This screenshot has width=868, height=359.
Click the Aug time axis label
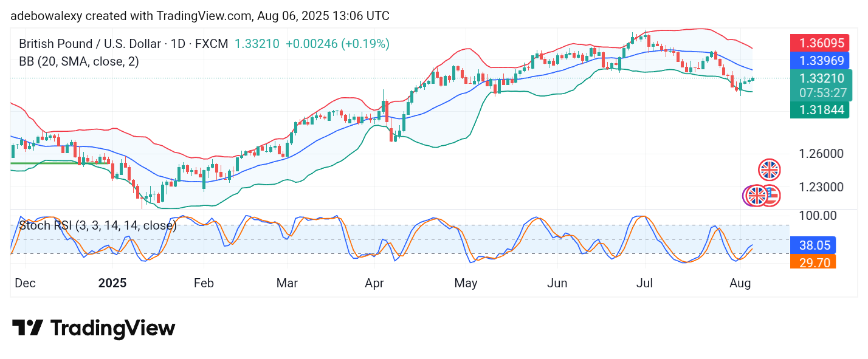(x=740, y=283)
